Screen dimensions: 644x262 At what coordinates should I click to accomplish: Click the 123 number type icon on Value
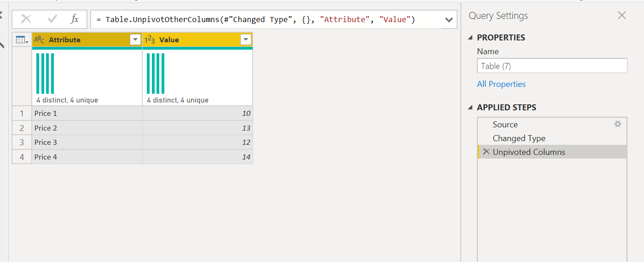[150, 40]
